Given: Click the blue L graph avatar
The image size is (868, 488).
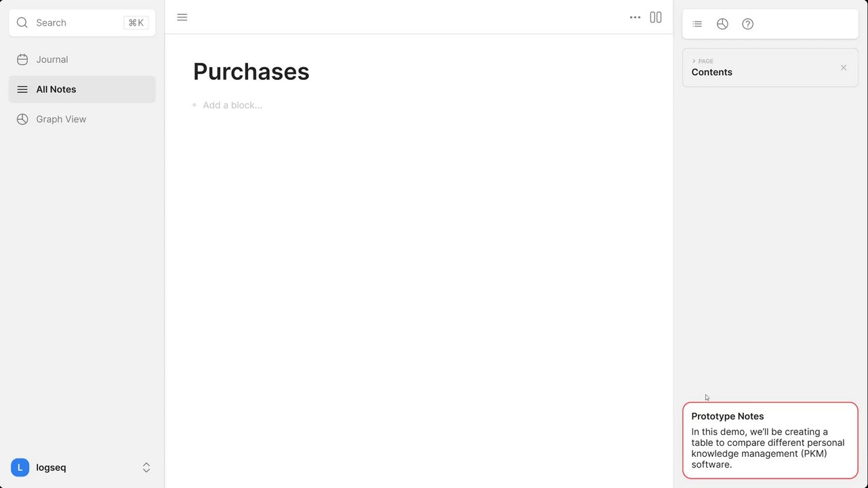Looking at the screenshot, I should pyautogui.click(x=20, y=468).
